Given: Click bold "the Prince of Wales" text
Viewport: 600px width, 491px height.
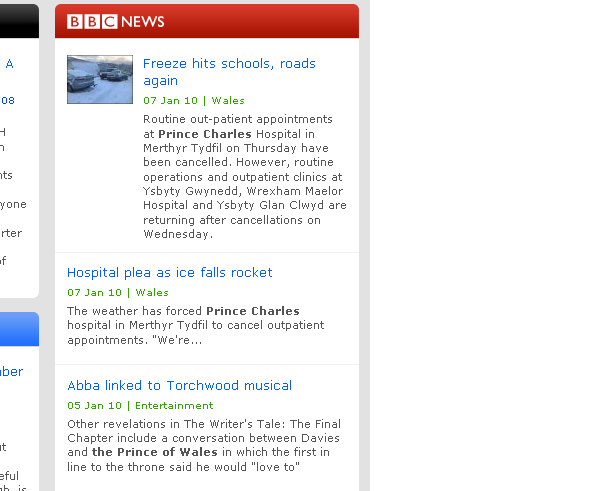Looking at the screenshot, I should click(x=155, y=452).
